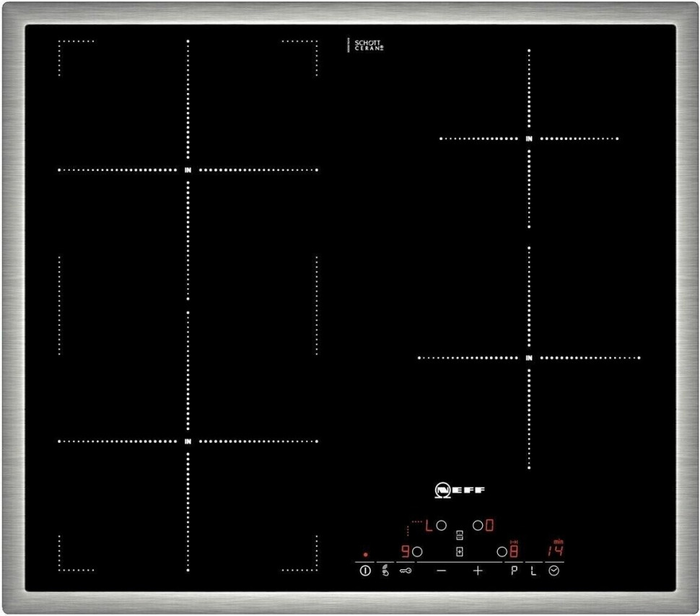This screenshot has height=616, width=700.
Task: Tap the red 8 heat level display
Action: tap(514, 551)
